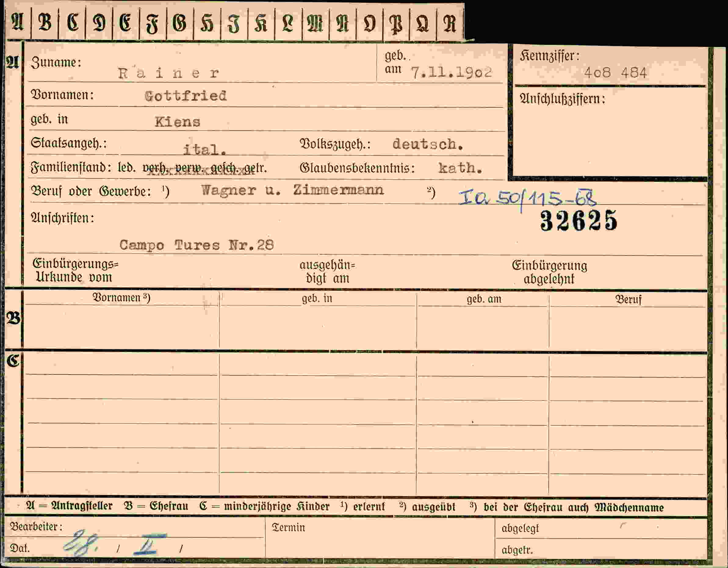Click the occupation 'Wagner u. Zimmermann'

(x=292, y=190)
